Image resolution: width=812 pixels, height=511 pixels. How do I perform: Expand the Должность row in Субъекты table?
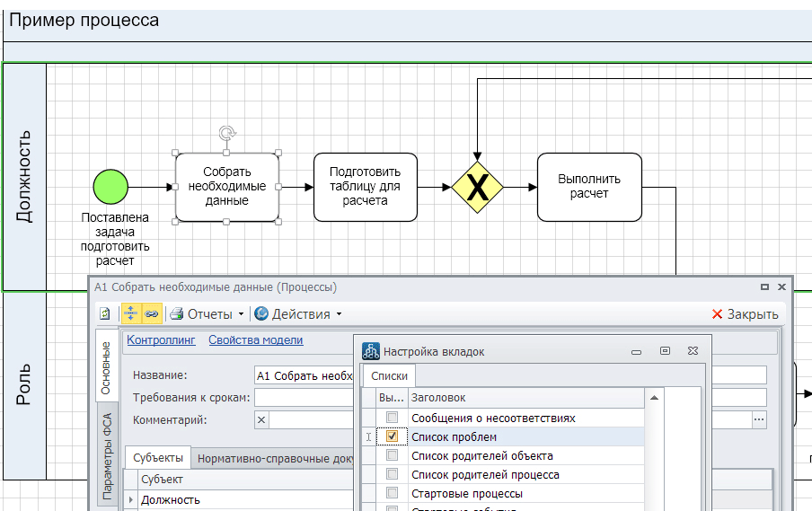131,500
